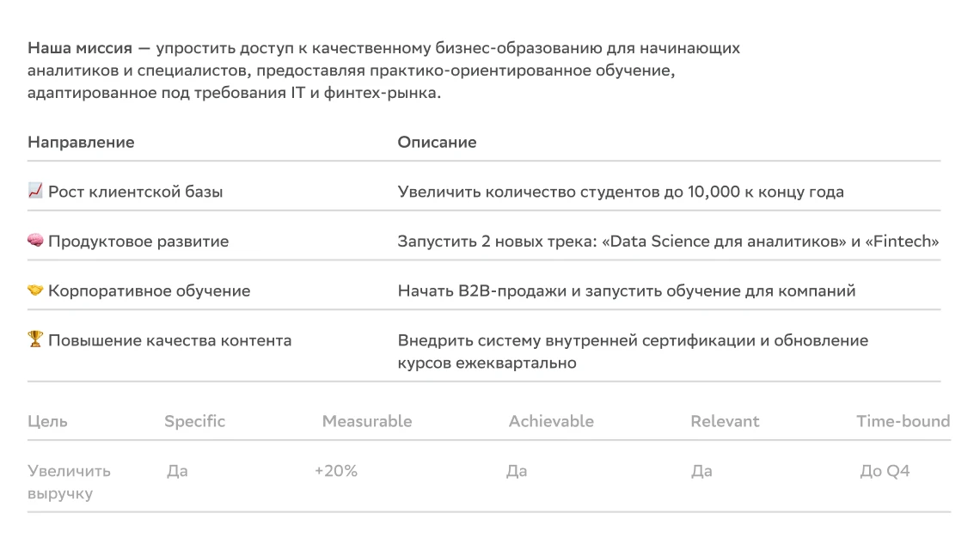Click the B2B-продажи description cell
The image size is (980, 550).
point(626,291)
